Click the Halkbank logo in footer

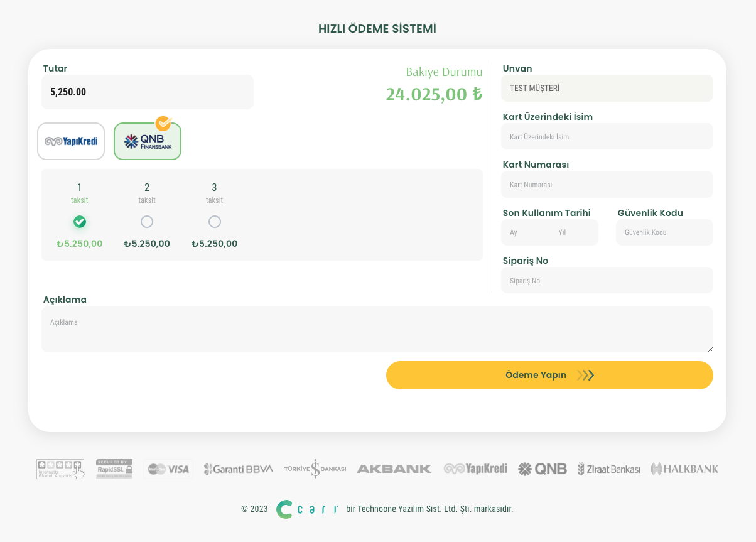point(684,469)
